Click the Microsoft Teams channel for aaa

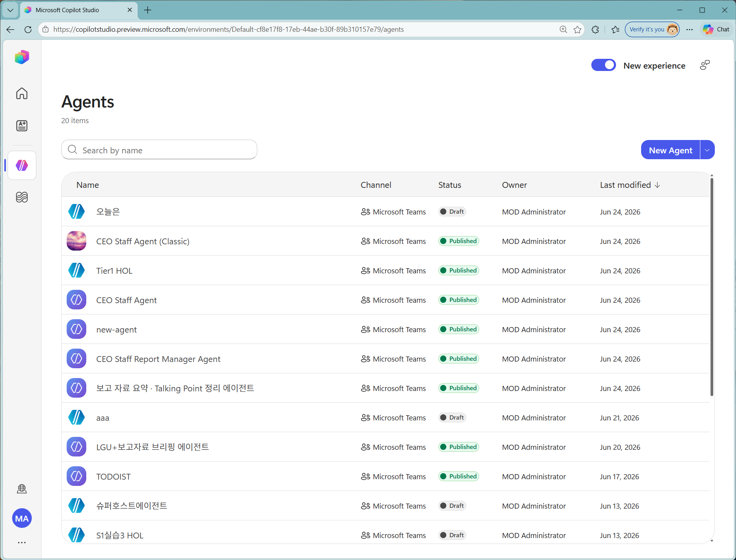393,418
